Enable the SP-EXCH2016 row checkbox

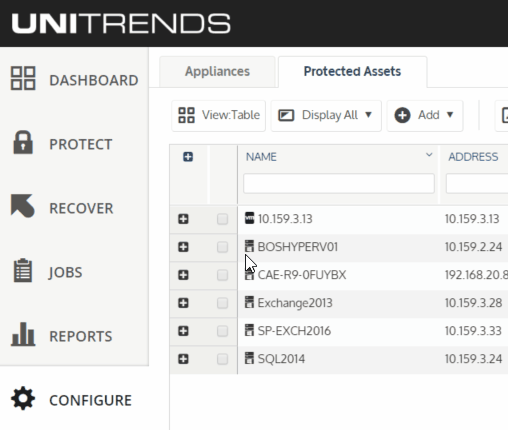coord(222,331)
